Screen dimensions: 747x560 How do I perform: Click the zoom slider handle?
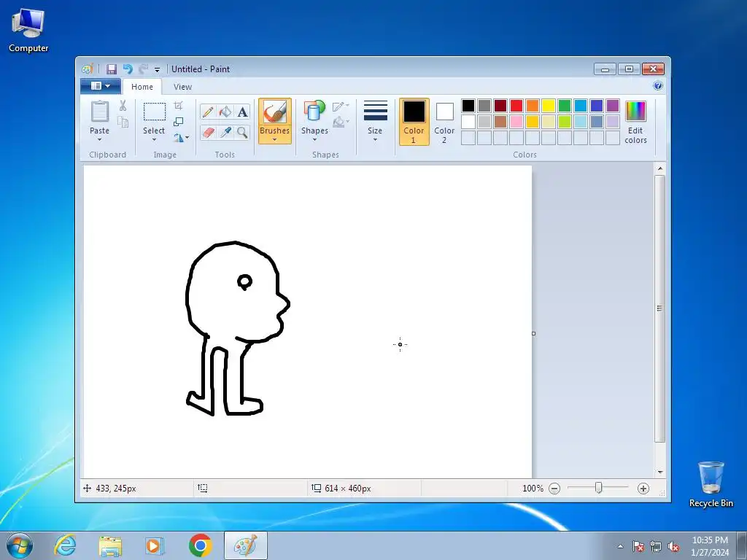click(x=599, y=488)
